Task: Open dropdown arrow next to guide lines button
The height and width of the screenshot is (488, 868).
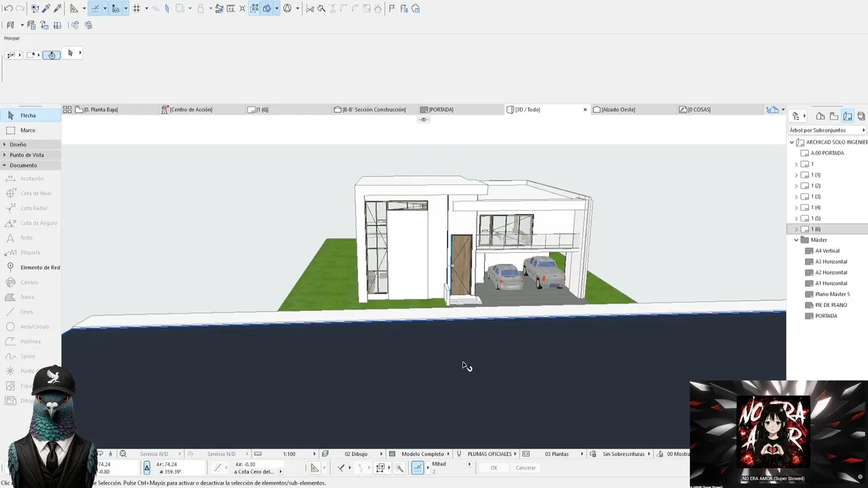Action: [105, 9]
